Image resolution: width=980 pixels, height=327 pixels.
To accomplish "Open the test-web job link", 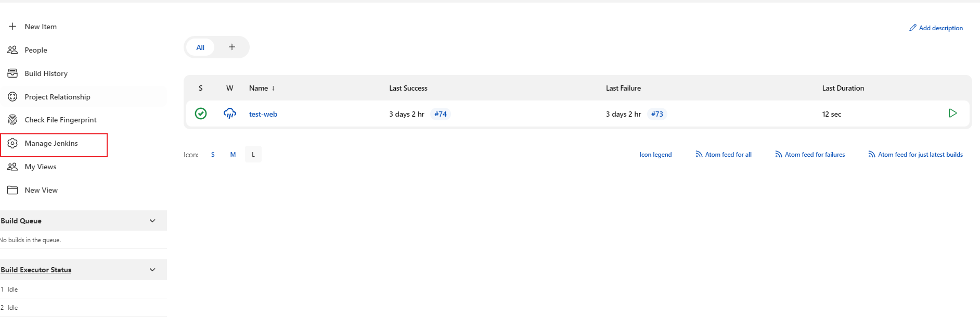I will 263,114.
